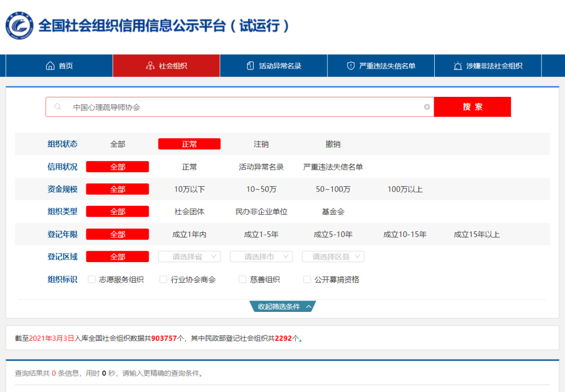Click the 903757 total count text
This screenshot has height=392, width=565.
[164, 338]
